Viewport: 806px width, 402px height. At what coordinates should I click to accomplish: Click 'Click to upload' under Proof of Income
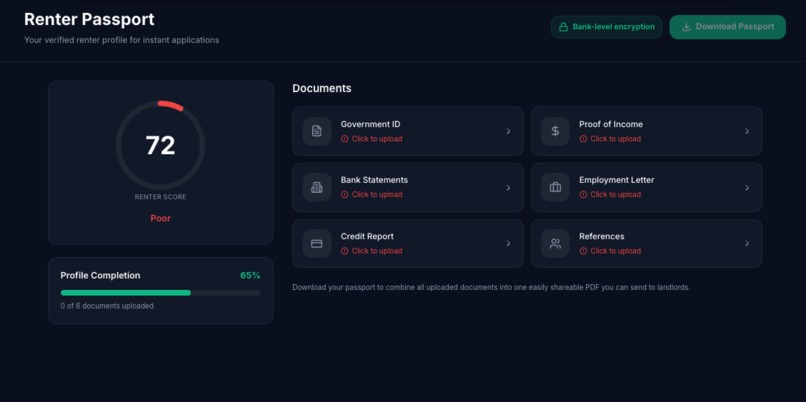(615, 139)
